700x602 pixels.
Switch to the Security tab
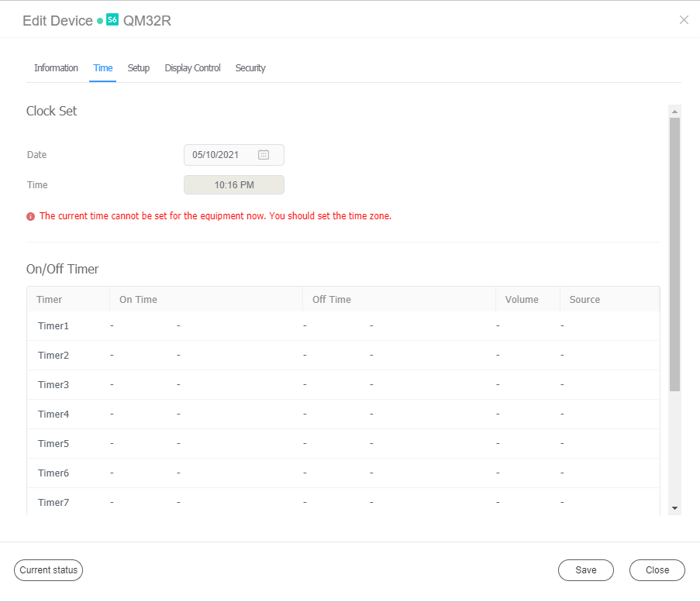coord(250,67)
